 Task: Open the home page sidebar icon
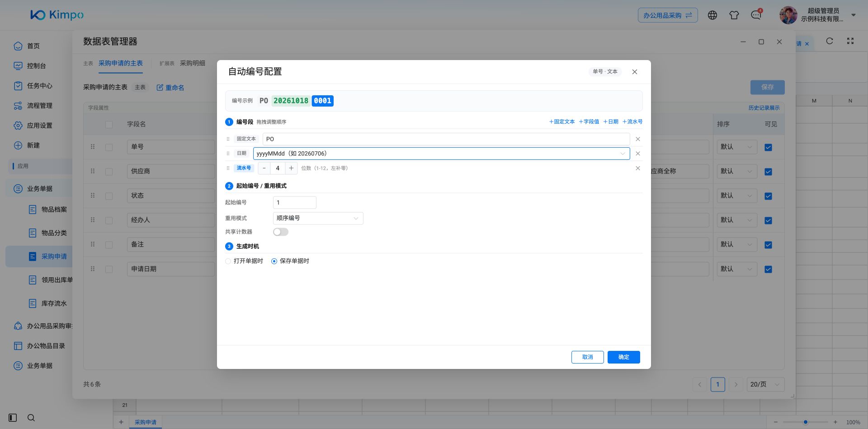point(18,46)
